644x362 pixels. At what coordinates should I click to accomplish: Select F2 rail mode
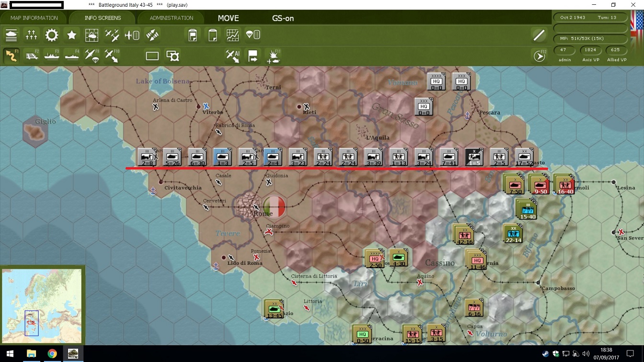coord(32,56)
